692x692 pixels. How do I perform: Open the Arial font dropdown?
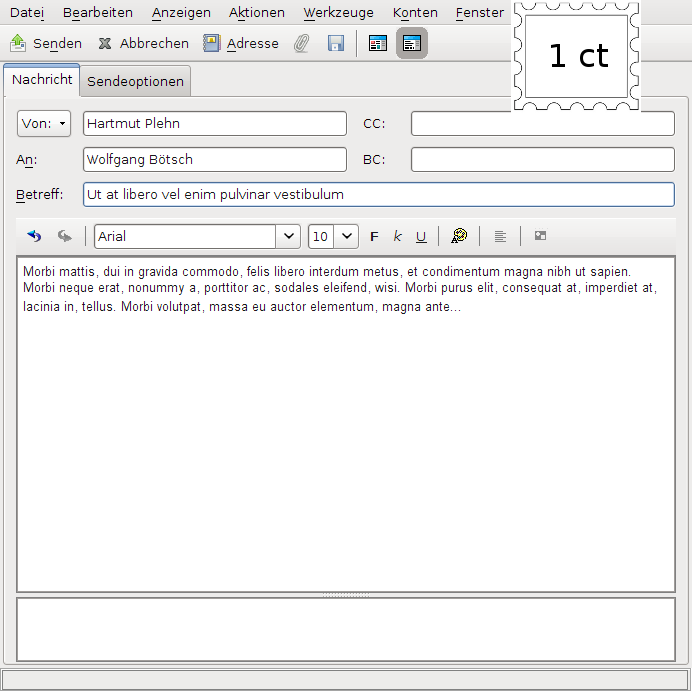[289, 237]
